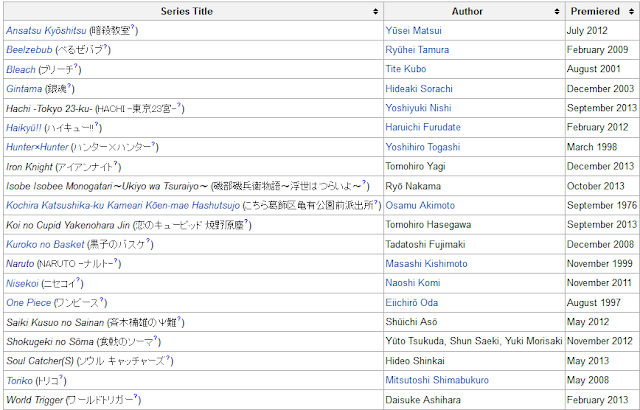Visit author Eiichirō Oda's page
The image size is (640, 410).
[412, 303]
